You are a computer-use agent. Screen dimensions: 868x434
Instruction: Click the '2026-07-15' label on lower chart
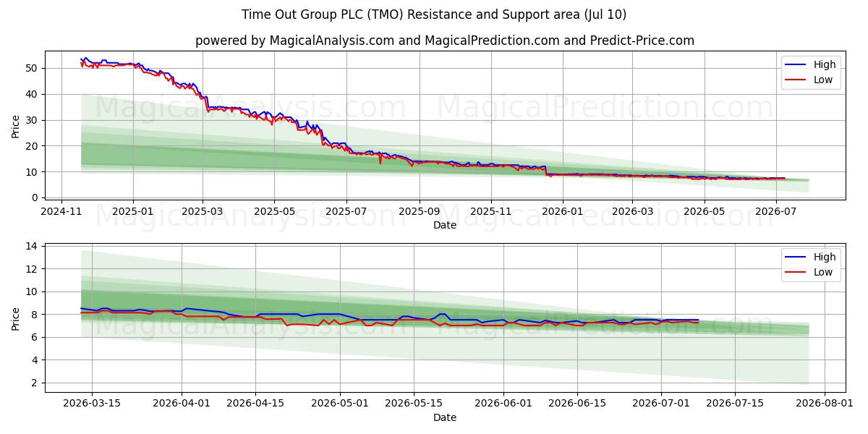pyautogui.click(x=735, y=404)
